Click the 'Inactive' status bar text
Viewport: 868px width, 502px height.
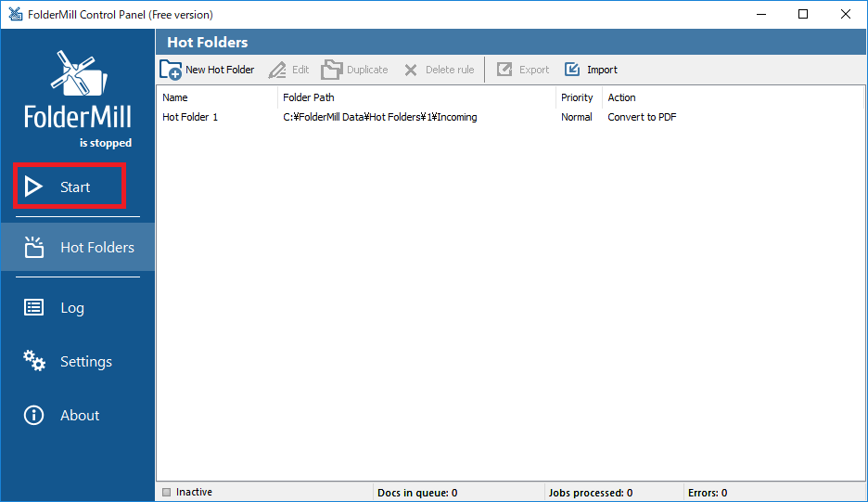[194, 492]
